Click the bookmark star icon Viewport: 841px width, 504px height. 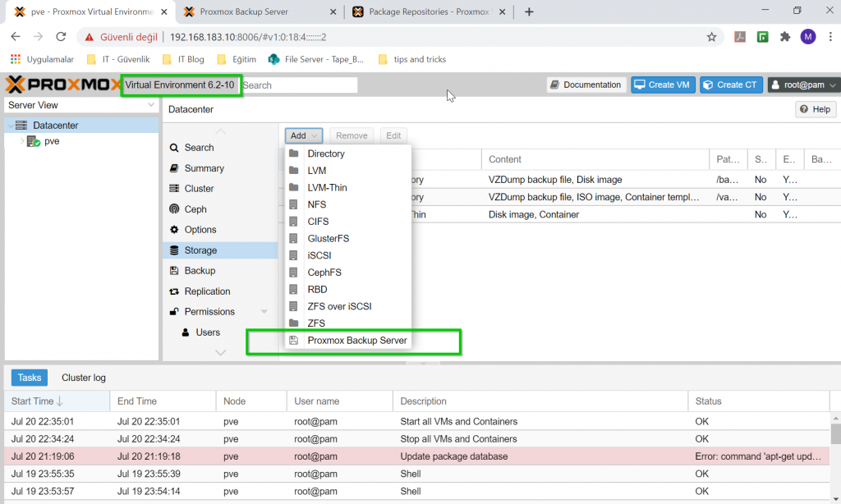pos(711,37)
